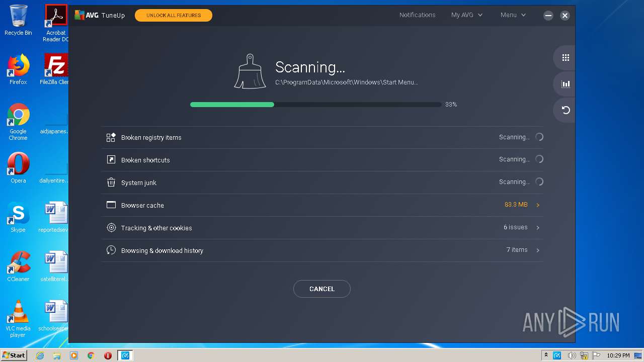Viewport: 644px width, 362px height.
Task: Open Google Chrome desktop shortcut
Action: click(18, 122)
